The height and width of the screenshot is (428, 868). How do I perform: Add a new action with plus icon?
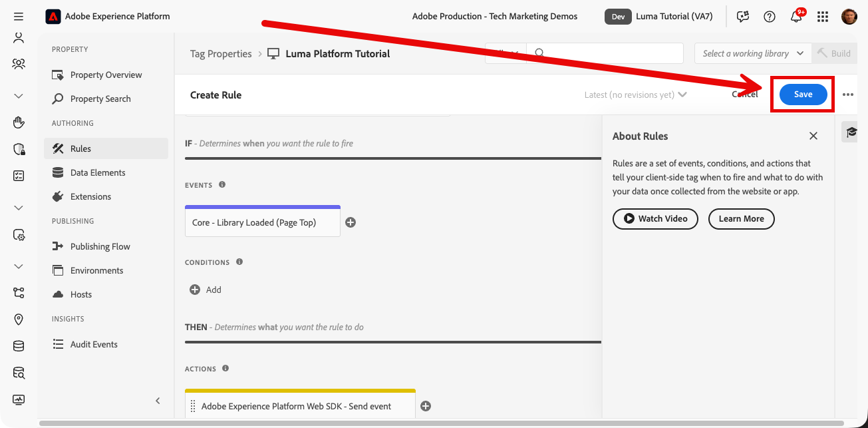(x=426, y=406)
